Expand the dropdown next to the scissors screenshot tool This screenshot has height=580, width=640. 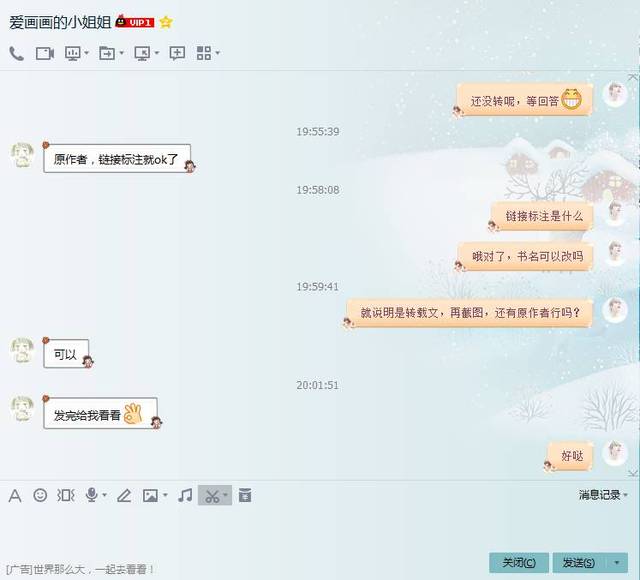pyautogui.click(x=225, y=495)
